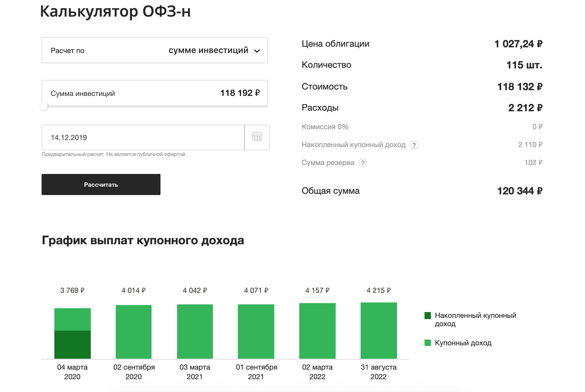Click the date field showing 14.12.2019
This screenshot has height=392, width=585.
pos(143,137)
